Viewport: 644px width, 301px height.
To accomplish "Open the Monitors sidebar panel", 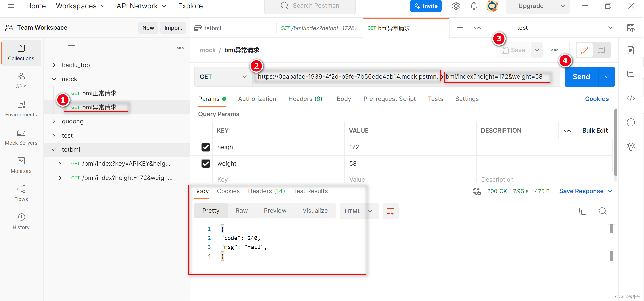I will coord(21,165).
